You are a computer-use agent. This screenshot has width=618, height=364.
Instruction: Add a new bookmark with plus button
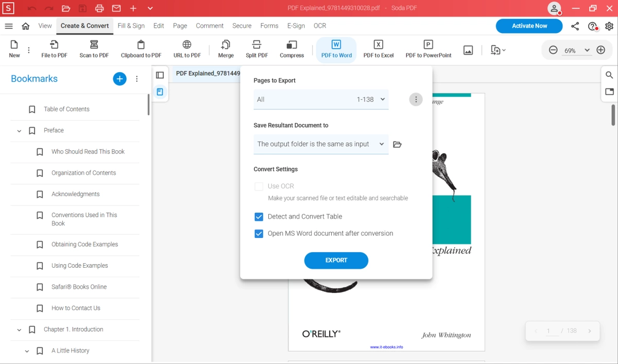(119, 79)
